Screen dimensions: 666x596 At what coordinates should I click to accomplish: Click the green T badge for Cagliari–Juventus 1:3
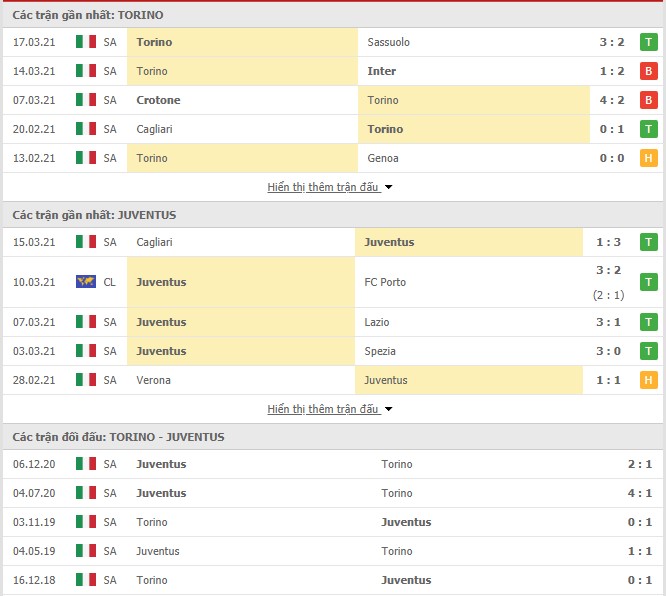coord(648,242)
